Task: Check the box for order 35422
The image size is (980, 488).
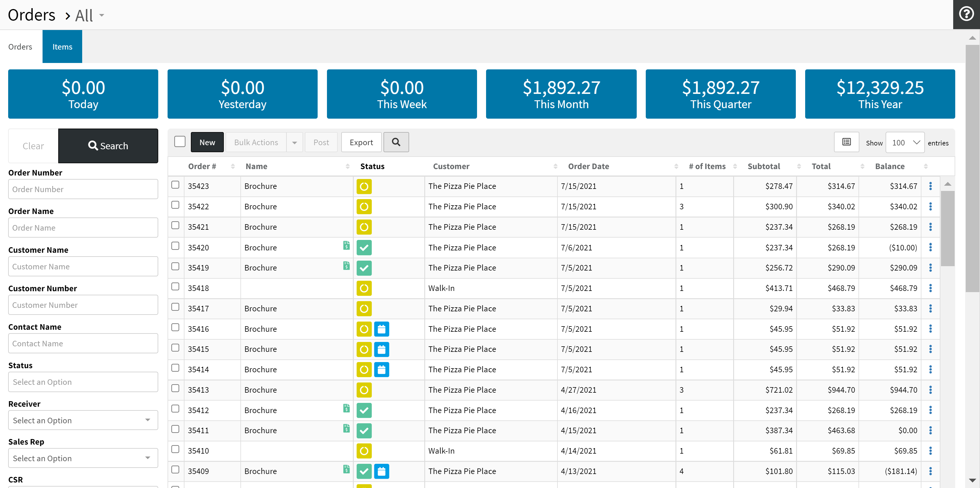Action: pyautogui.click(x=175, y=205)
